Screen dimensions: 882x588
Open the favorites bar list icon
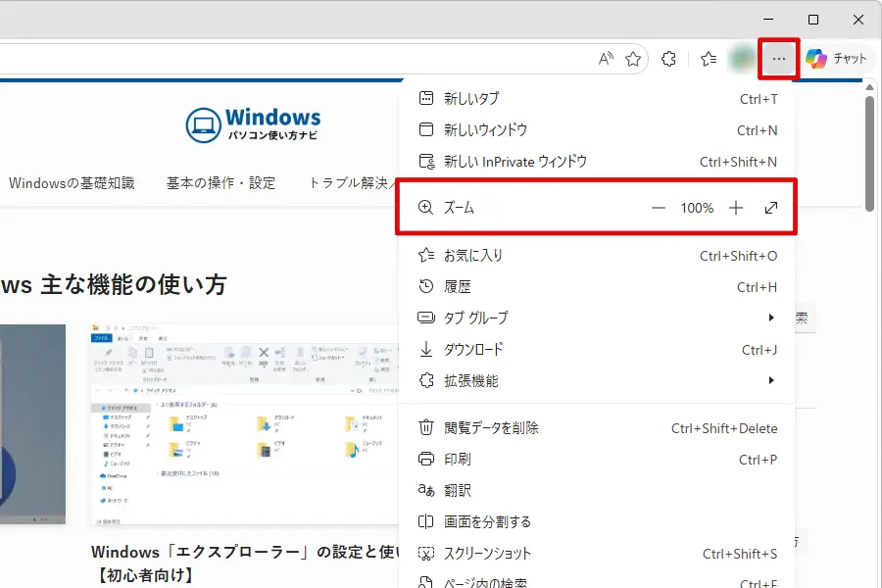click(x=708, y=59)
